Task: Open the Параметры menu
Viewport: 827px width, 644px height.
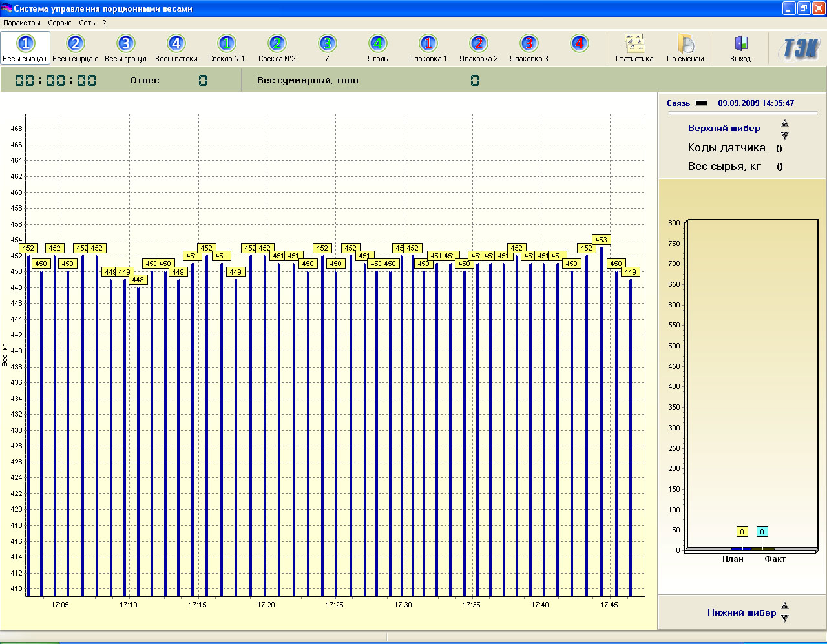Action: click(x=22, y=23)
